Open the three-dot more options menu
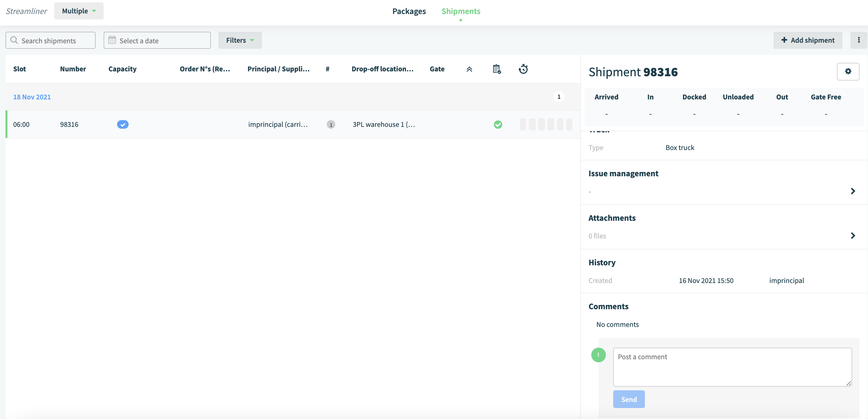This screenshot has width=868, height=419. click(x=858, y=40)
